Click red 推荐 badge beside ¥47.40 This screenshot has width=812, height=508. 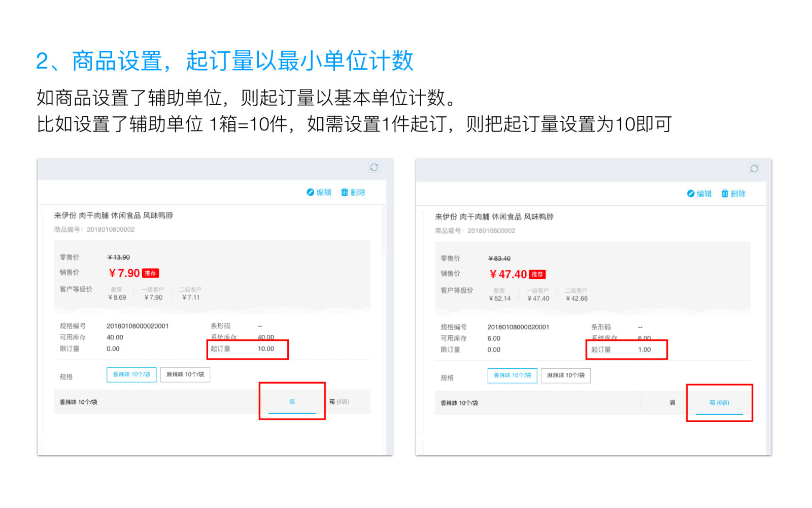tap(537, 274)
